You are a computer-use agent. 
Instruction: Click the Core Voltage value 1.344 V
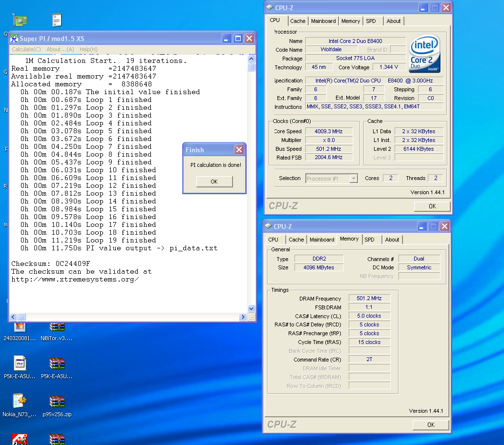coord(389,67)
